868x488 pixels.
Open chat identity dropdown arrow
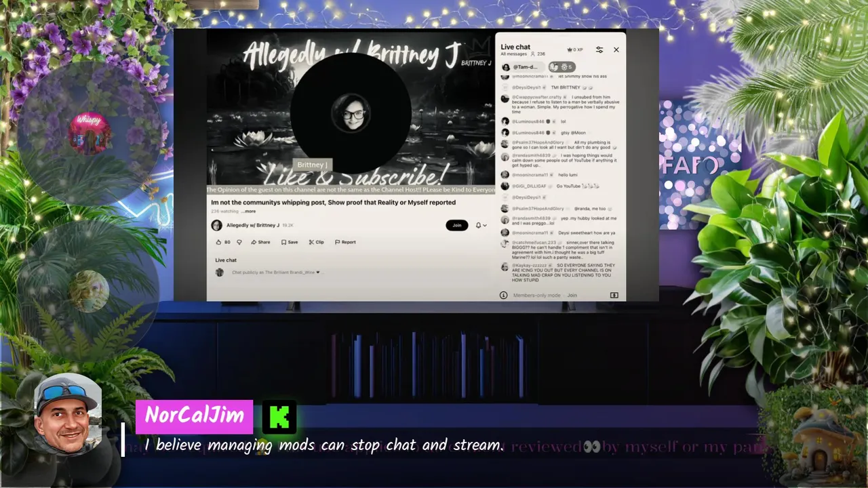click(x=318, y=272)
